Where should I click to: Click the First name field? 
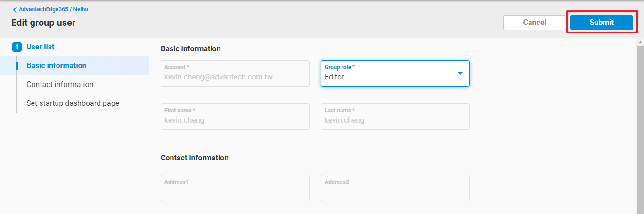coord(235,117)
